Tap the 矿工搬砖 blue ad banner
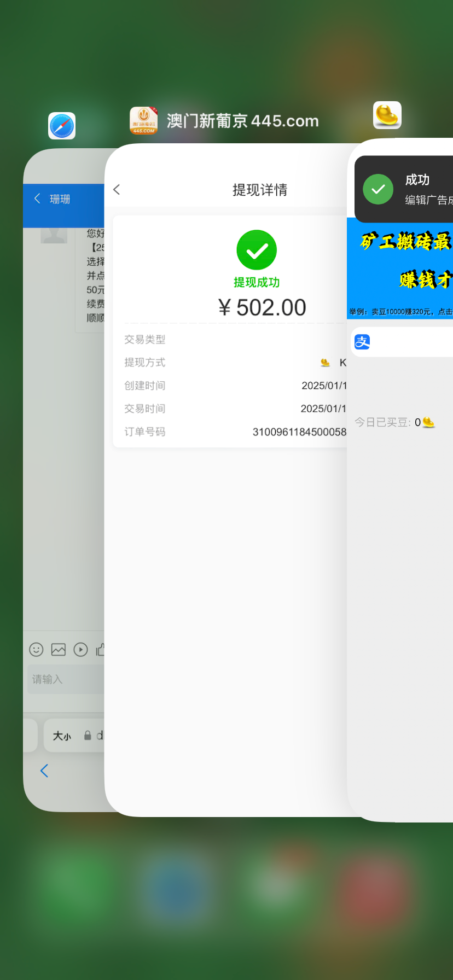453x980 pixels. click(x=400, y=268)
